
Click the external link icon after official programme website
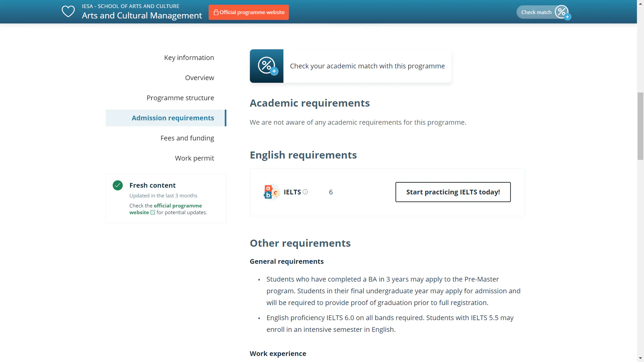click(x=153, y=212)
